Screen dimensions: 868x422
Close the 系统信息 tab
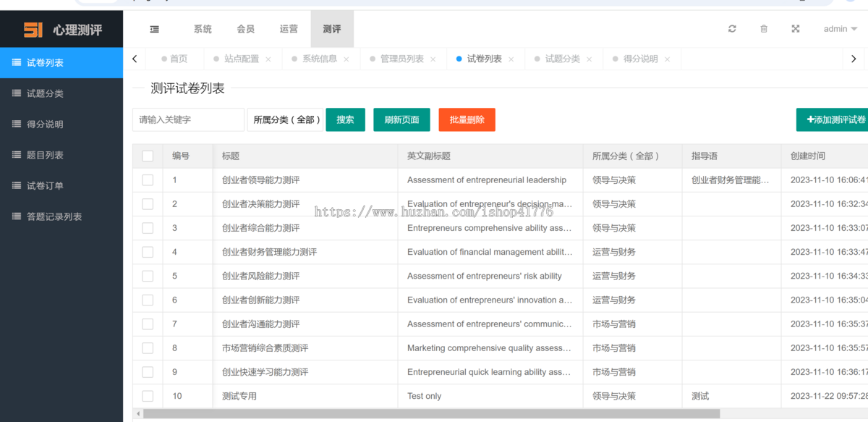point(346,59)
